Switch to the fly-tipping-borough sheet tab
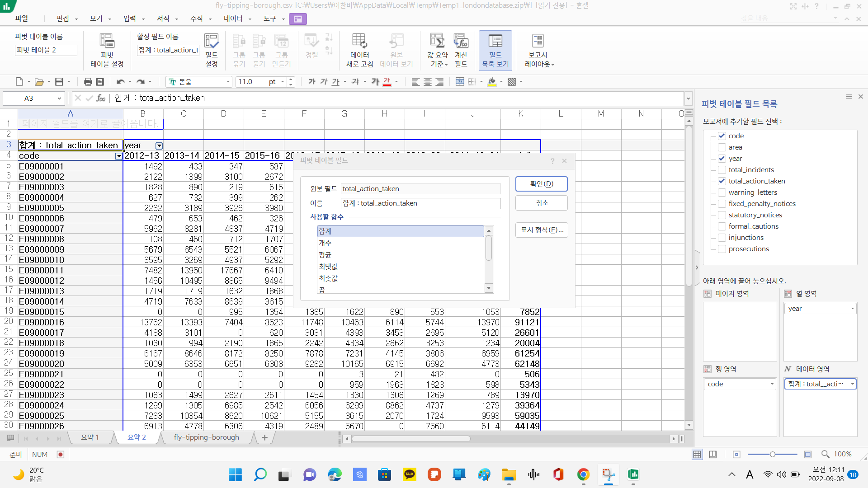This screenshot has width=868, height=488. [x=206, y=437]
